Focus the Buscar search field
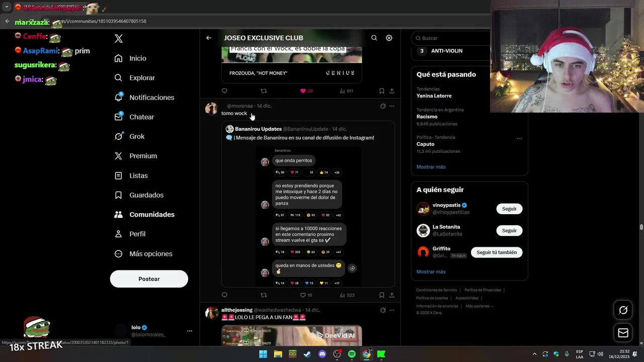Viewport: 644px width, 362px height. click(x=451, y=38)
